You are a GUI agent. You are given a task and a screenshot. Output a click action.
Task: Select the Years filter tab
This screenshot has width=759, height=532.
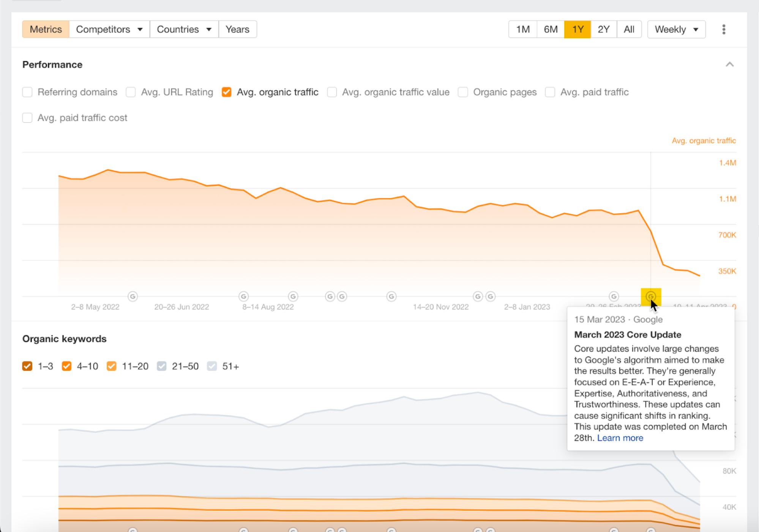click(x=238, y=29)
